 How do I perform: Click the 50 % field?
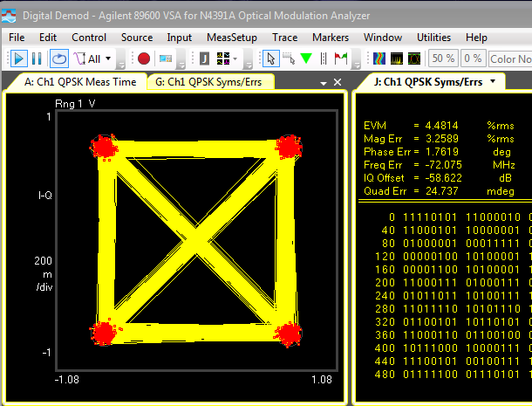coord(443,58)
